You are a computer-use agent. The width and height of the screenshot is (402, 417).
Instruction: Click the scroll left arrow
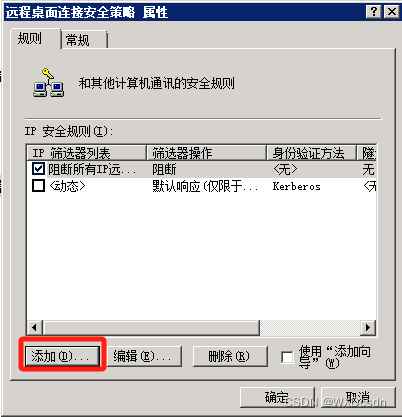(x=35, y=328)
